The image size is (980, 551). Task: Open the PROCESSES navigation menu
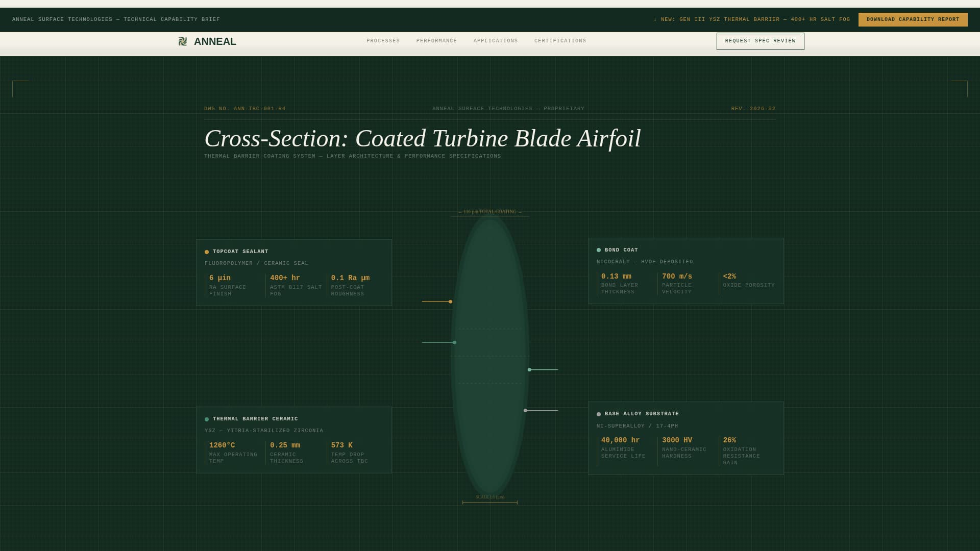pyautogui.click(x=383, y=41)
